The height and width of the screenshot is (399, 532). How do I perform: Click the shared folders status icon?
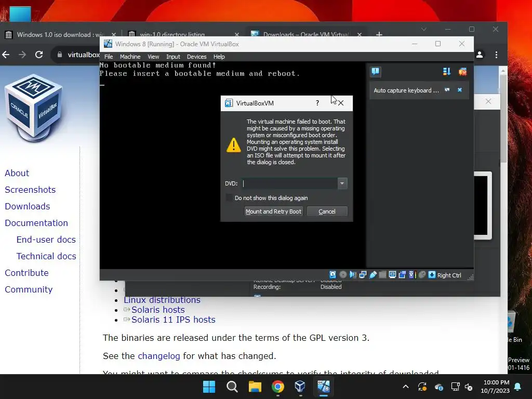click(x=382, y=275)
